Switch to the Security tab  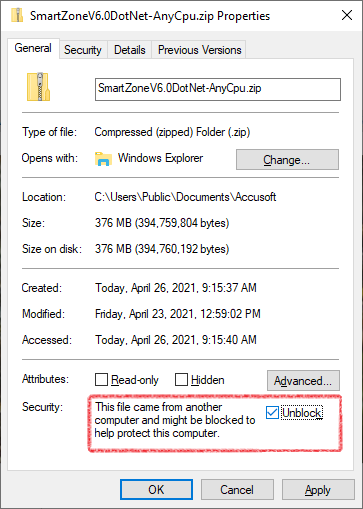coord(83,50)
